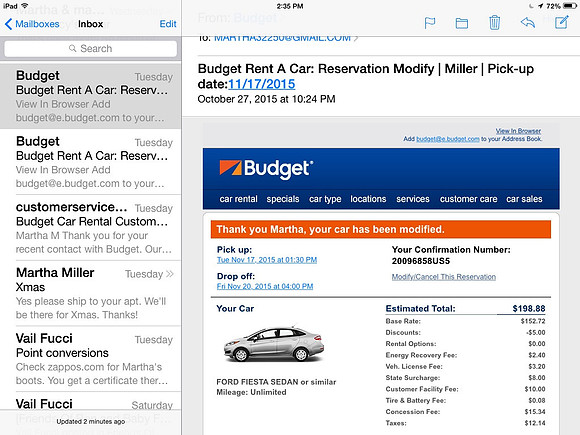
Task: Tap the Ford Fiesta sedan car image
Action: coord(274,344)
